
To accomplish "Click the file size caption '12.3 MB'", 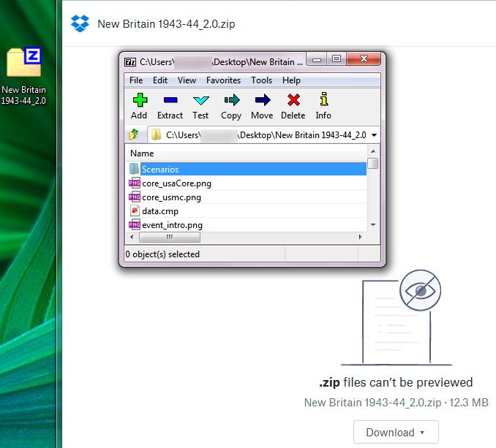I will coord(469,403).
